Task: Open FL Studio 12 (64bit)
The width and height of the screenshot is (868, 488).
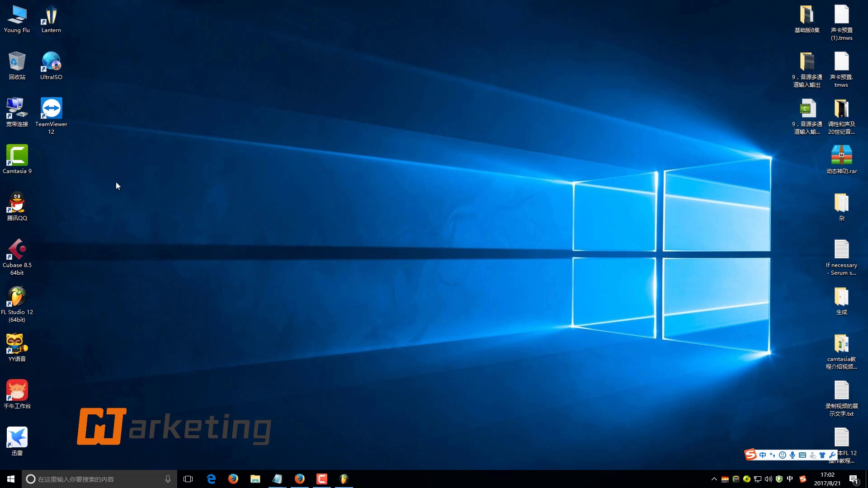Action: pyautogui.click(x=17, y=297)
